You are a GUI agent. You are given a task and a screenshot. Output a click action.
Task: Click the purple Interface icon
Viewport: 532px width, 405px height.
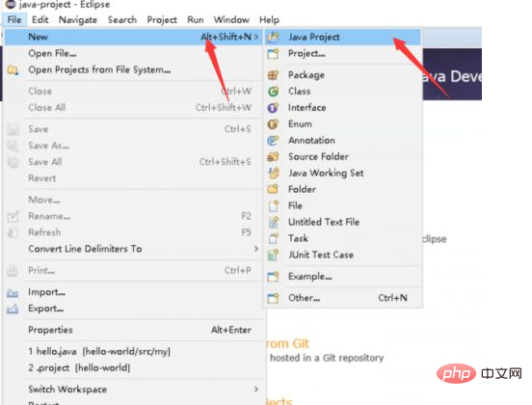273,108
